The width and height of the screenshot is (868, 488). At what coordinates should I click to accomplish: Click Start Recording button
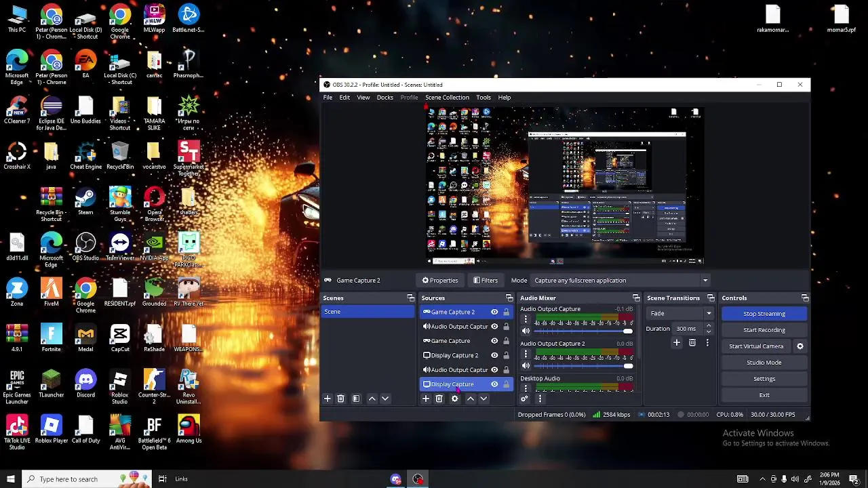[x=764, y=330]
